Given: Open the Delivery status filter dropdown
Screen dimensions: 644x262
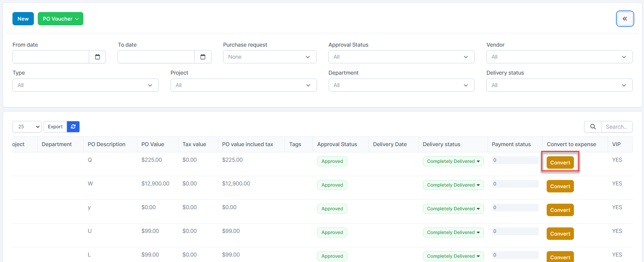Looking at the screenshot, I should [x=559, y=85].
